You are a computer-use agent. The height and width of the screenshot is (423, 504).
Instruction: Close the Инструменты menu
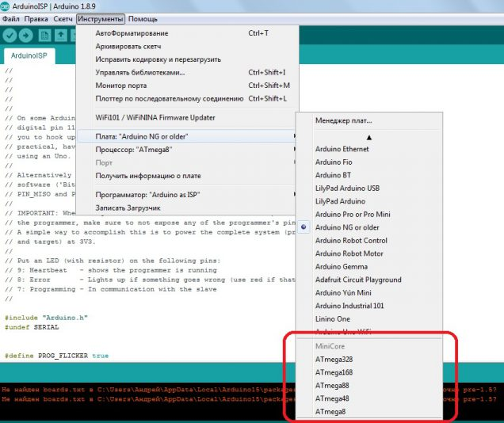pos(101,19)
